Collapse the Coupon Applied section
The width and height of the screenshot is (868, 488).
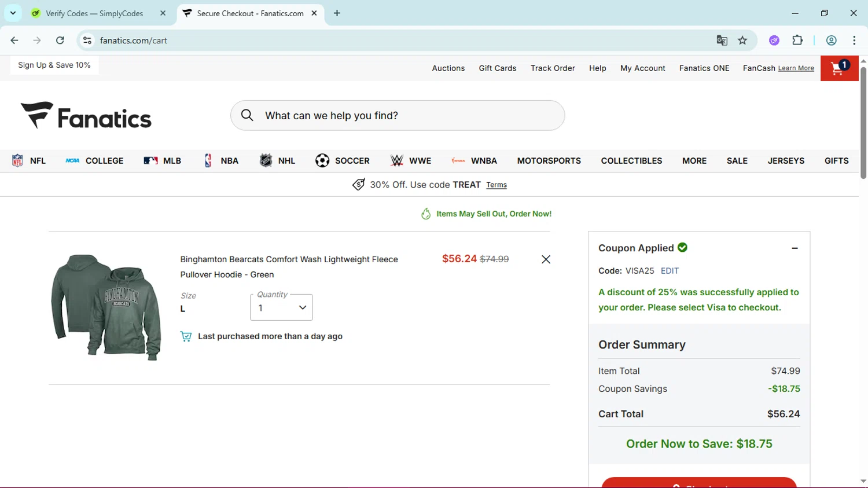[x=795, y=248]
